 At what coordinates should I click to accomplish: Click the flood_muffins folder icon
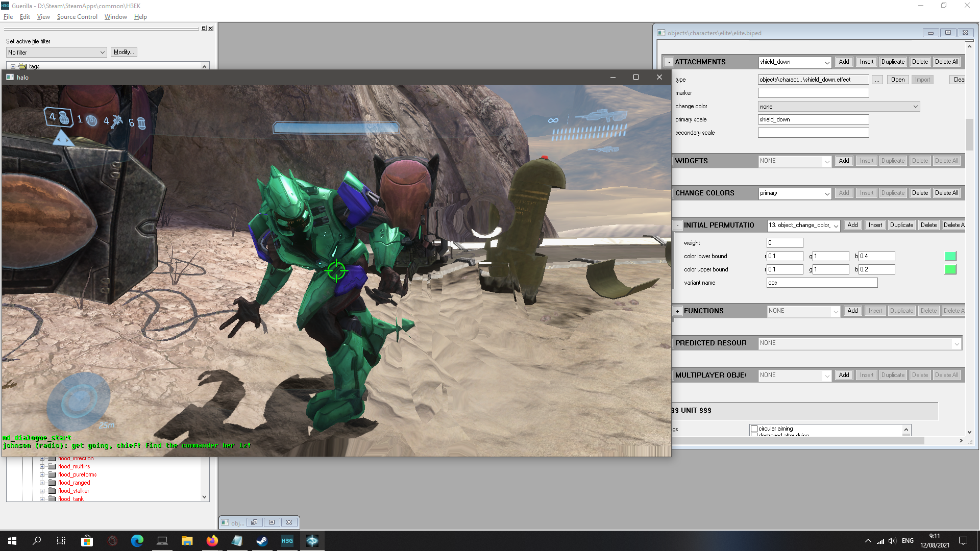(x=52, y=466)
